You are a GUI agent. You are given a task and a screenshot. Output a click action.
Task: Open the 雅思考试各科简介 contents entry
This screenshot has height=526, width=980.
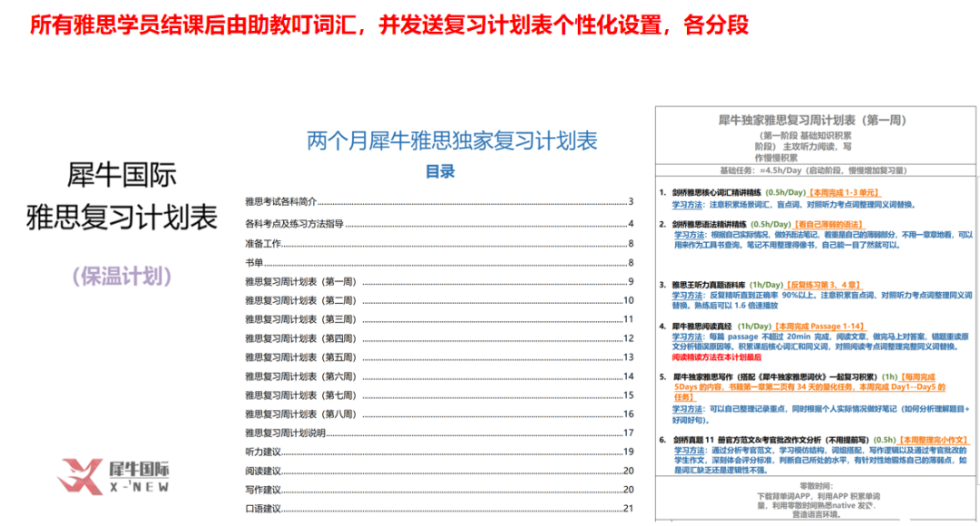[439, 201]
